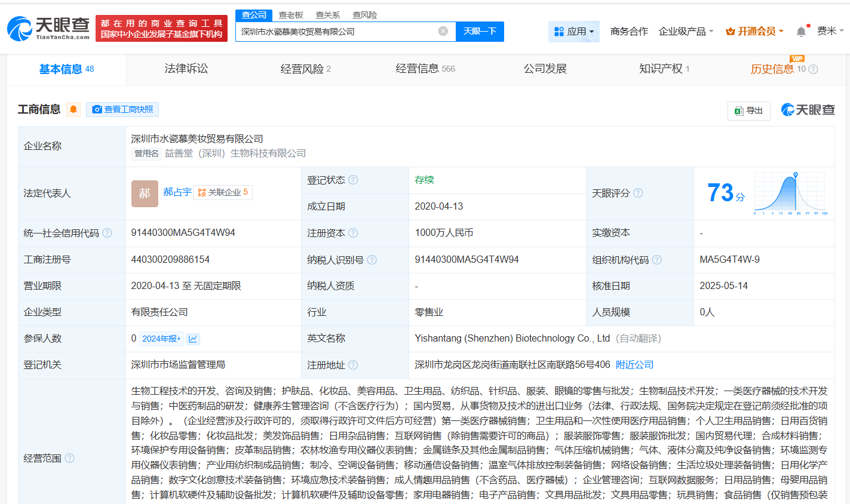Select the 基本信息 tab
This screenshot has width=850, height=504.
(x=66, y=69)
